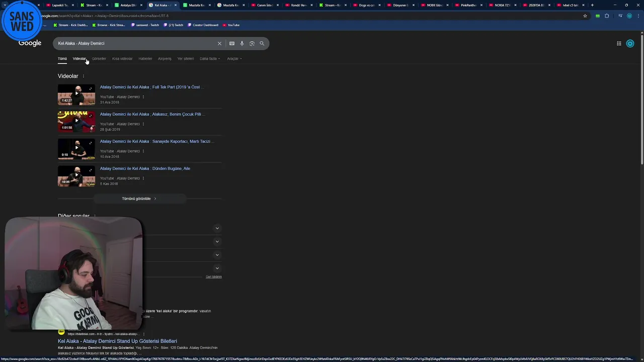Viewport: 644px width, 362px height.
Task: Open more options for Dünden Bugüne video
Action: click(x=143, y=178)
